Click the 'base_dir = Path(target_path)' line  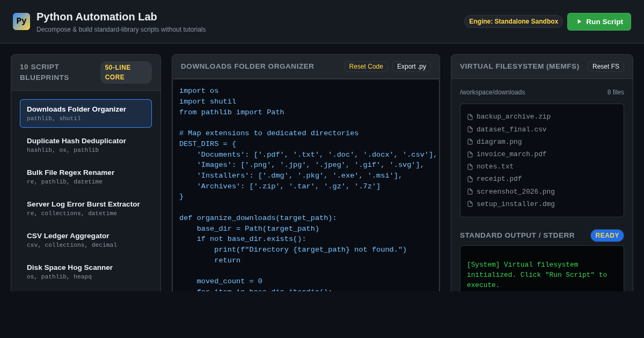(258, 229)
